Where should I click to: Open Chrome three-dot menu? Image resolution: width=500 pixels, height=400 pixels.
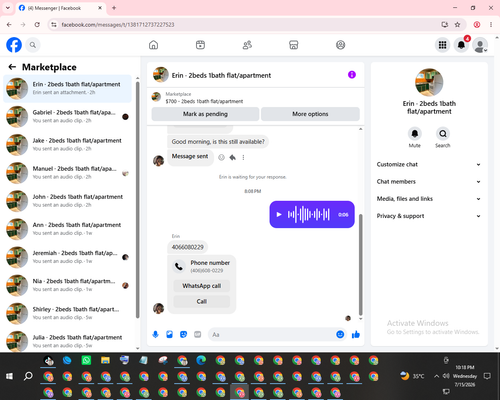coord(491,24)
